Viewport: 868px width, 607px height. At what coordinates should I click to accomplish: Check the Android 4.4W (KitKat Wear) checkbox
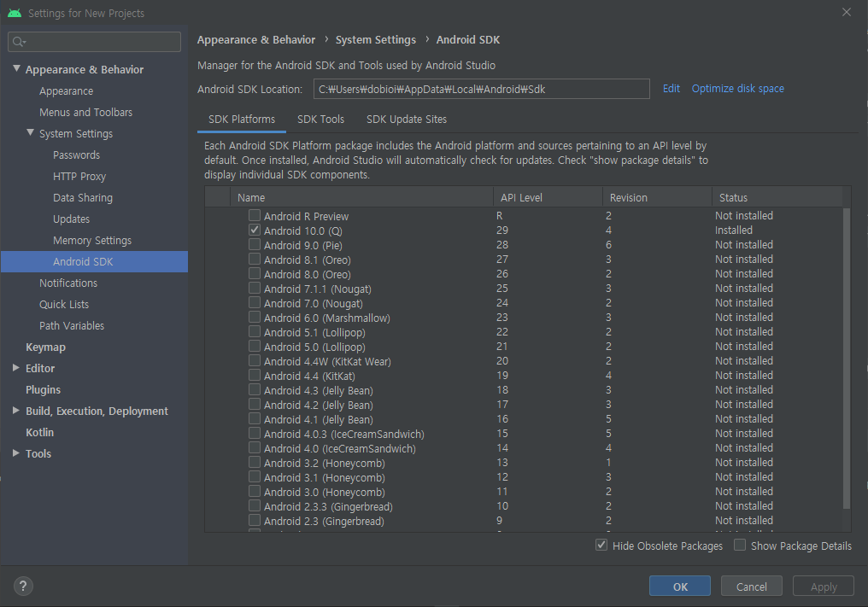click(255, 360)
